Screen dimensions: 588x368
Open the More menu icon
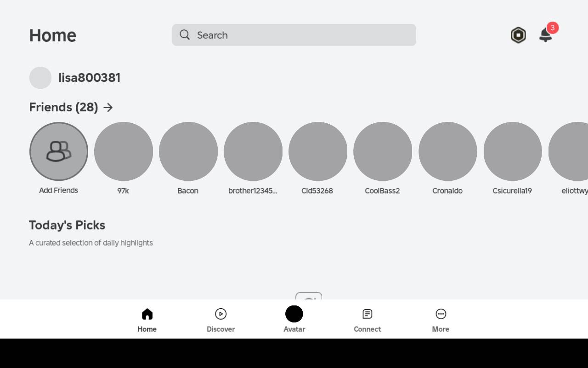point(441,314)
